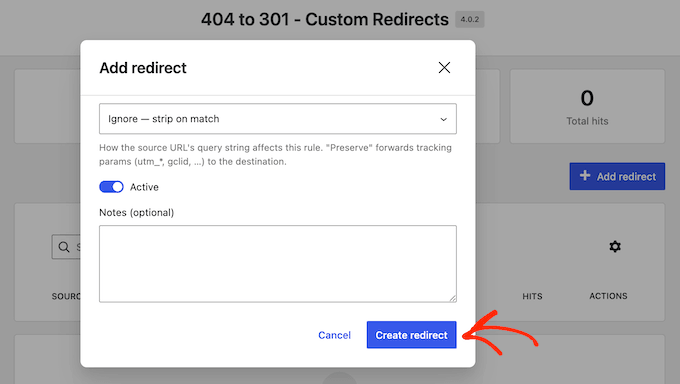Click the dropdown chevron arrow
The width and height of the screenshot is (680, 384).
443,119
